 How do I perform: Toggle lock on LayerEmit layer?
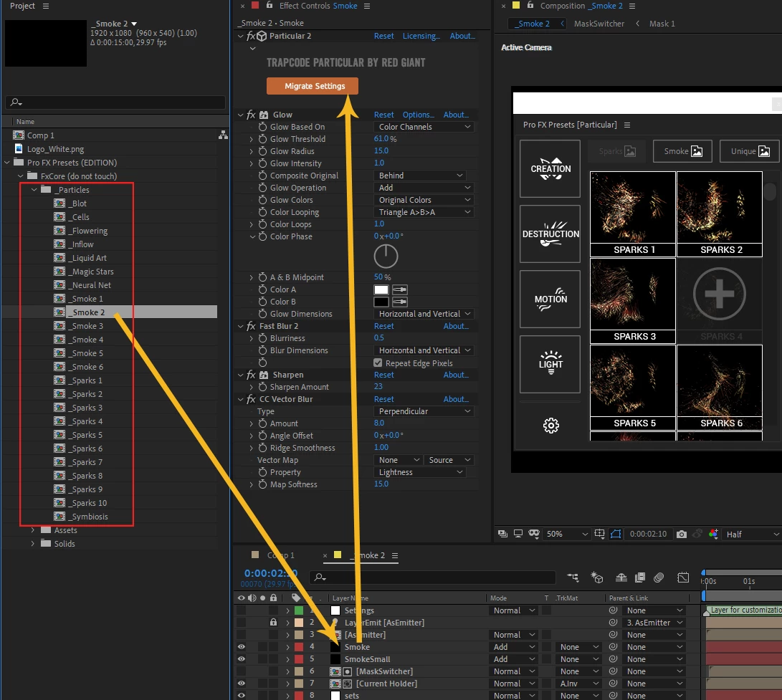[273, 622]
